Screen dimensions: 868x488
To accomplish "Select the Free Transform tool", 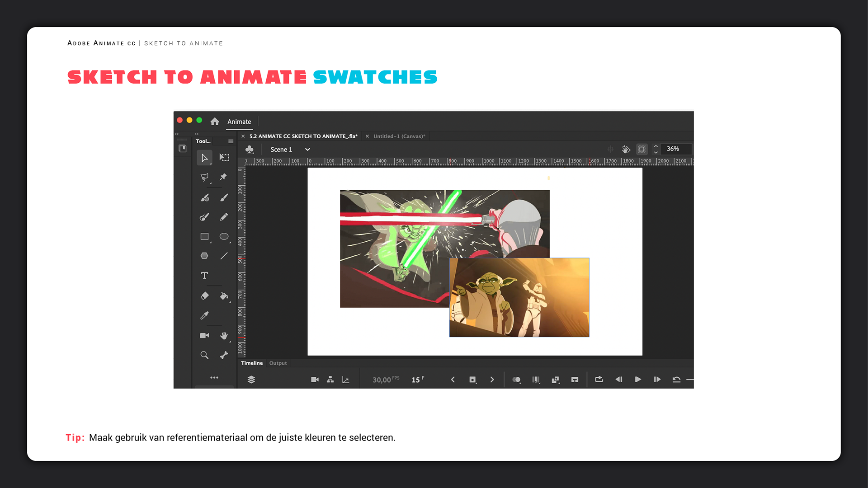I will pos(224,158).
